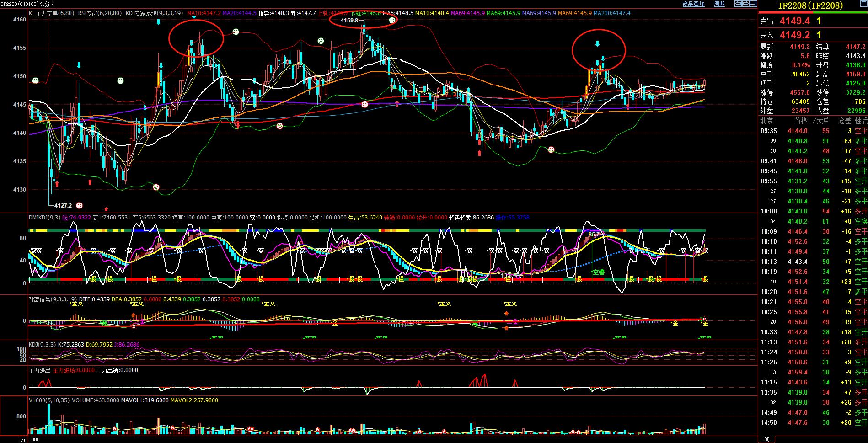Click the 4159.8 high price label
Viewport: 868px width, 443px height.
pos(349,21)
